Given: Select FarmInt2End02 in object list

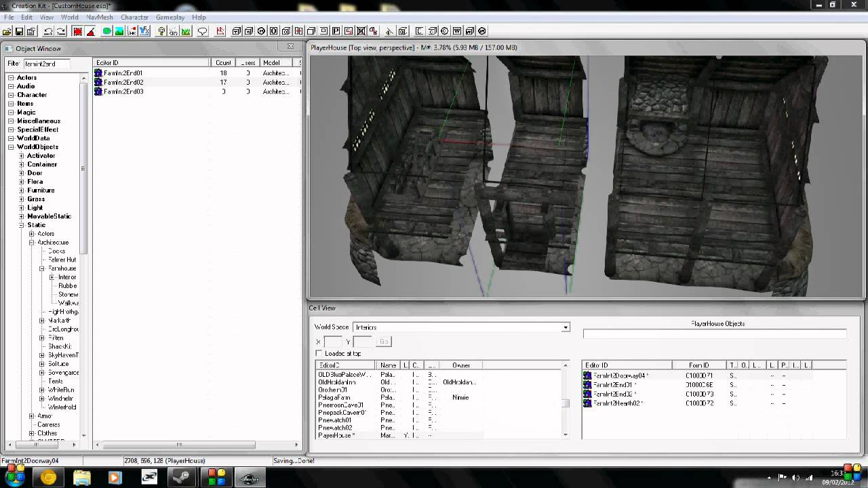Looking at the screenshot, I should 123,82.
